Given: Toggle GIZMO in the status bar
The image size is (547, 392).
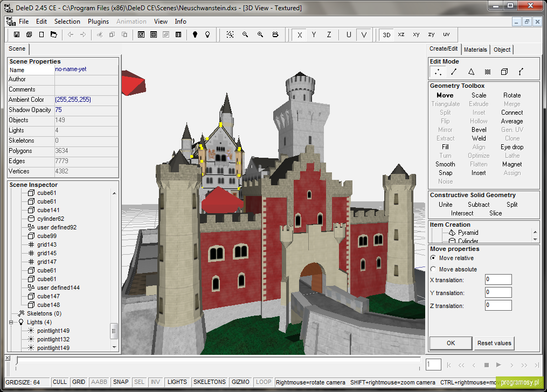Looking at the screenshot, I should coord(240,382).
